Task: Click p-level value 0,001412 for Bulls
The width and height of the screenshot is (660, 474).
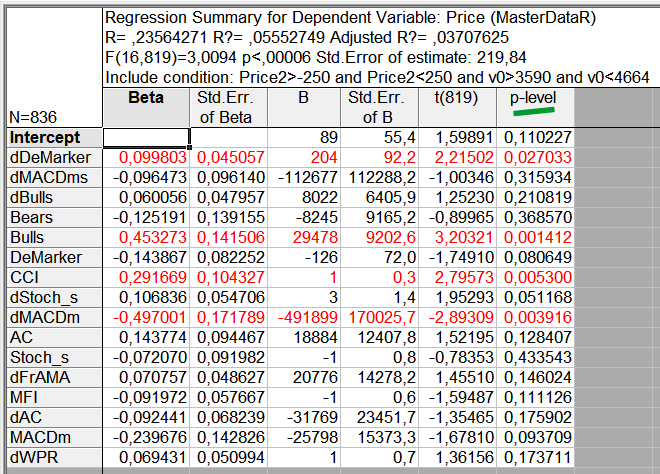Action: (535, 237)
